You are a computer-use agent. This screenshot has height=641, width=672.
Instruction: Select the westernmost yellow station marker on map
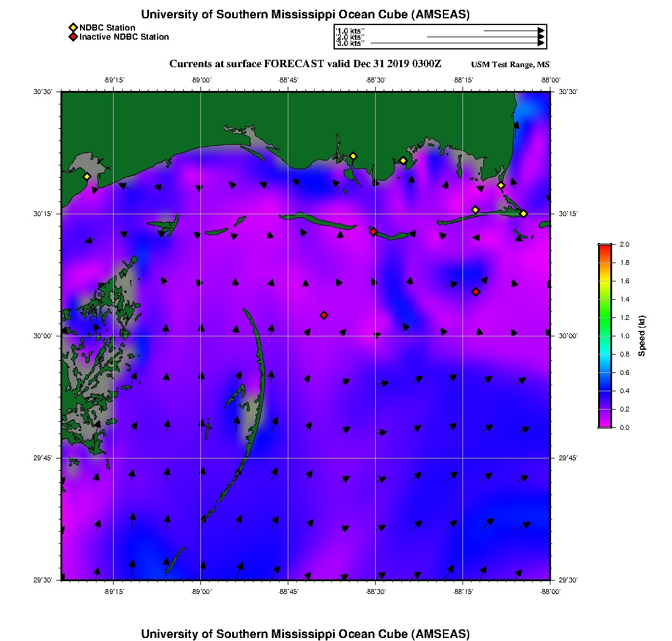87,176
